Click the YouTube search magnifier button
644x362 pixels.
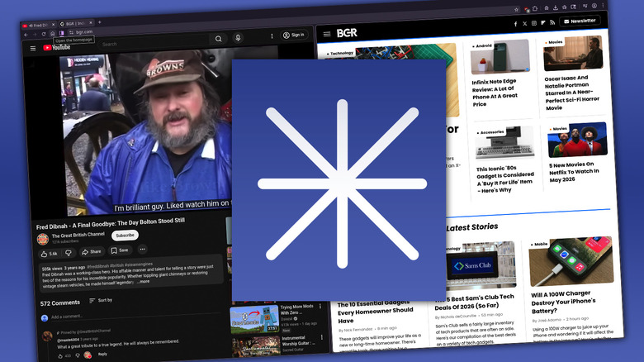point(219,39)
